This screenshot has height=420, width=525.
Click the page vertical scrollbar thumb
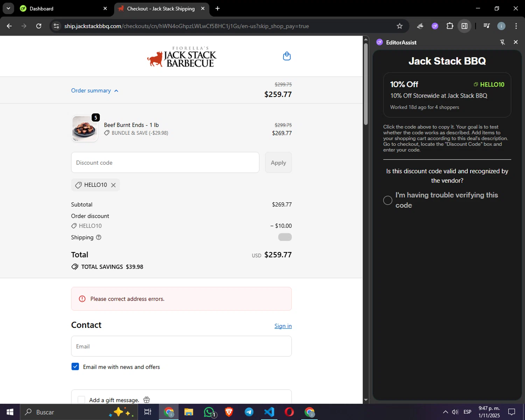pos(366,84)
